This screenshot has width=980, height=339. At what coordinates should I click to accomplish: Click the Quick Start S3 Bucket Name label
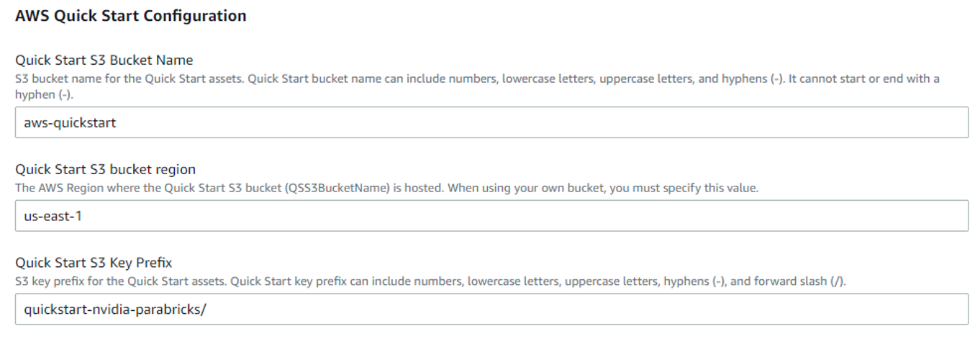coord(104,60)
